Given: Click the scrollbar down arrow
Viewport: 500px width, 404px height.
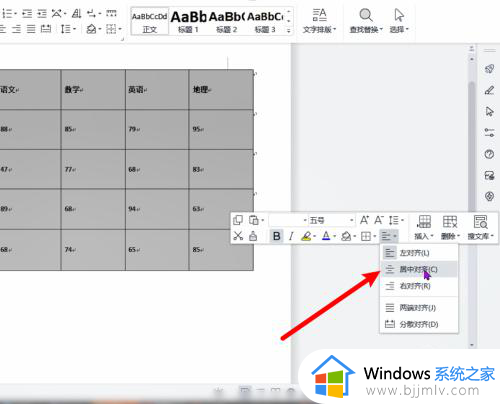Looking at the screenshot, I should coord(472,345).
